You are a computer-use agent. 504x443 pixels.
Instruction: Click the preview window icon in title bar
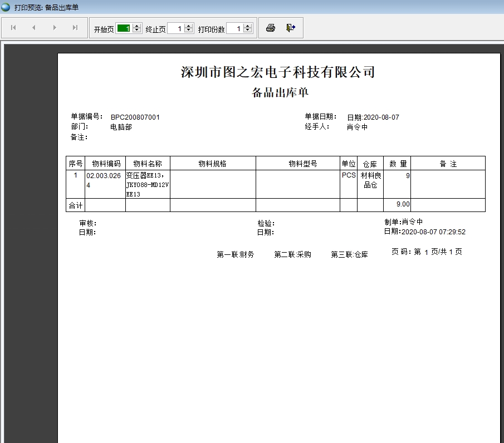click(x=4, y=8)
